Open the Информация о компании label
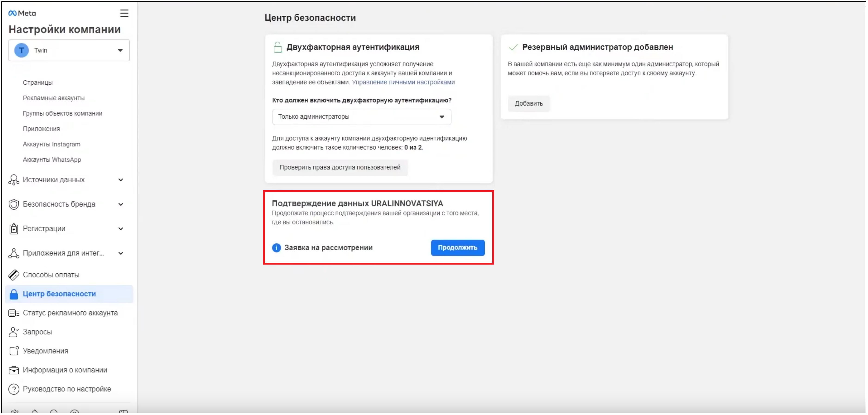 click(65, 370)
